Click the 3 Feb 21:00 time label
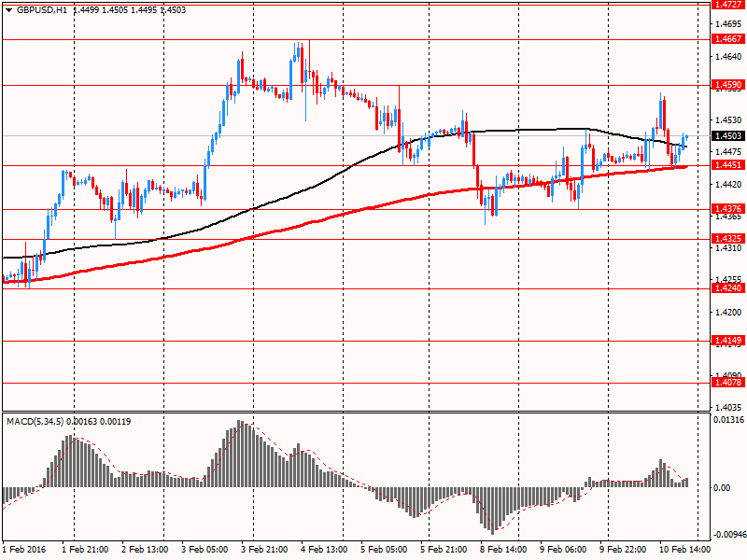Screen dimensions: 747x560 click(x=264, y=550)
